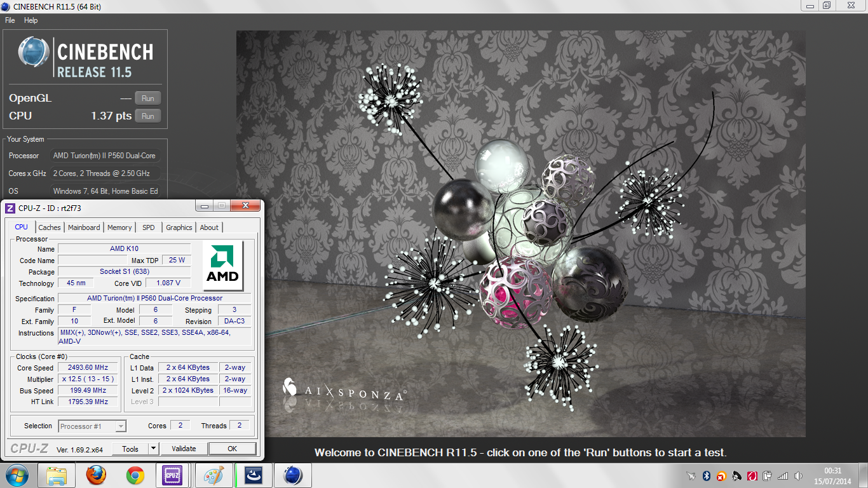Expand the Tools dropdown arrow in CPU-Z
Screen dimensions: 868x488
click(153, 449)
